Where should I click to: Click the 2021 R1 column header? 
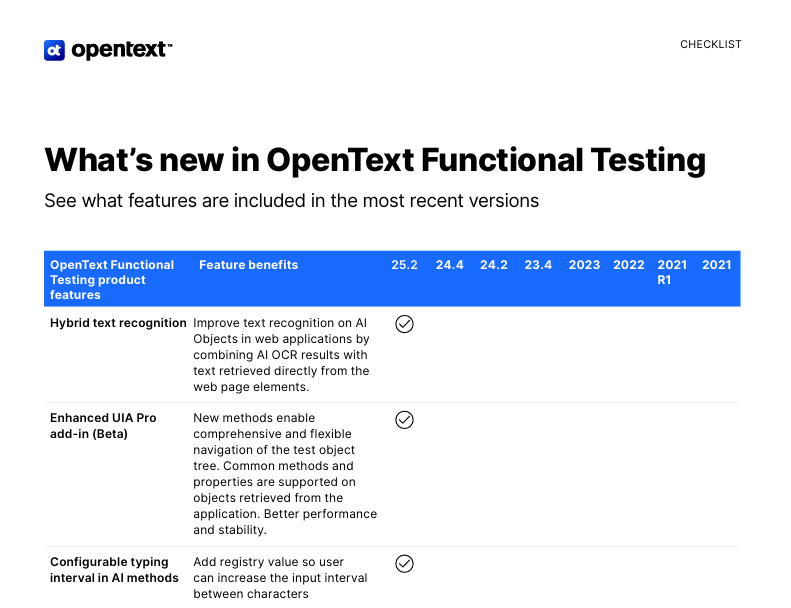pos(672,272)
